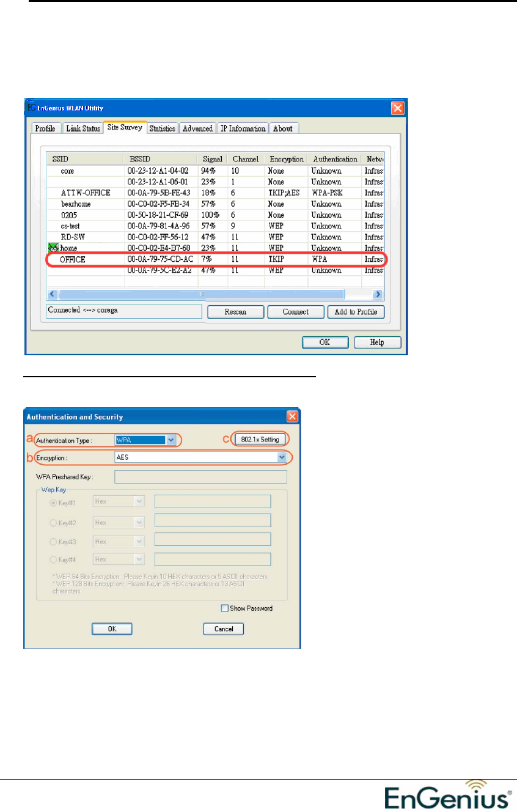Click OK in WLAN Utility window
Screen dimensions: 517x812
tap(325, 342)
